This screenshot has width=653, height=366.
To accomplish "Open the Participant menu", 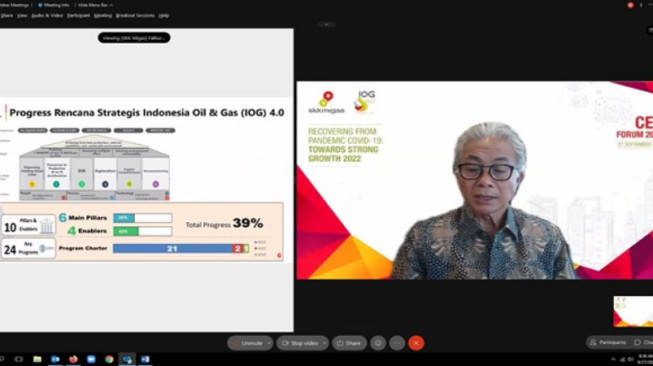I will tap(78, 15).
